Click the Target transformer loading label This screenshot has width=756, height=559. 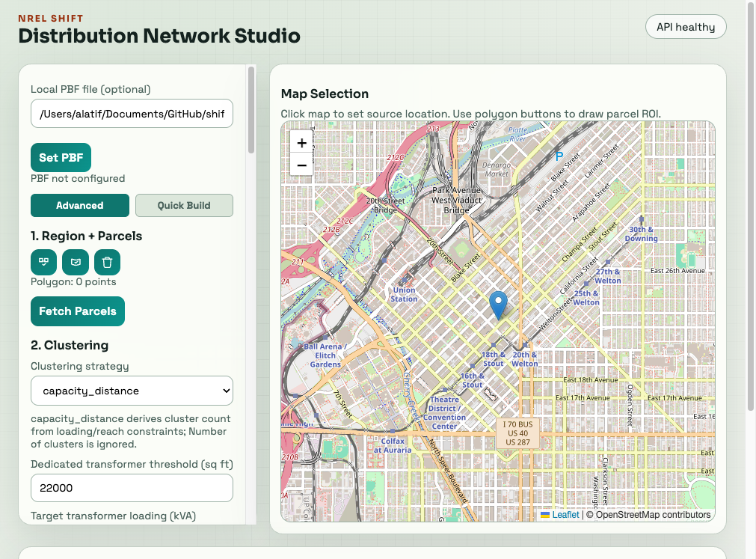click(114, 516)
